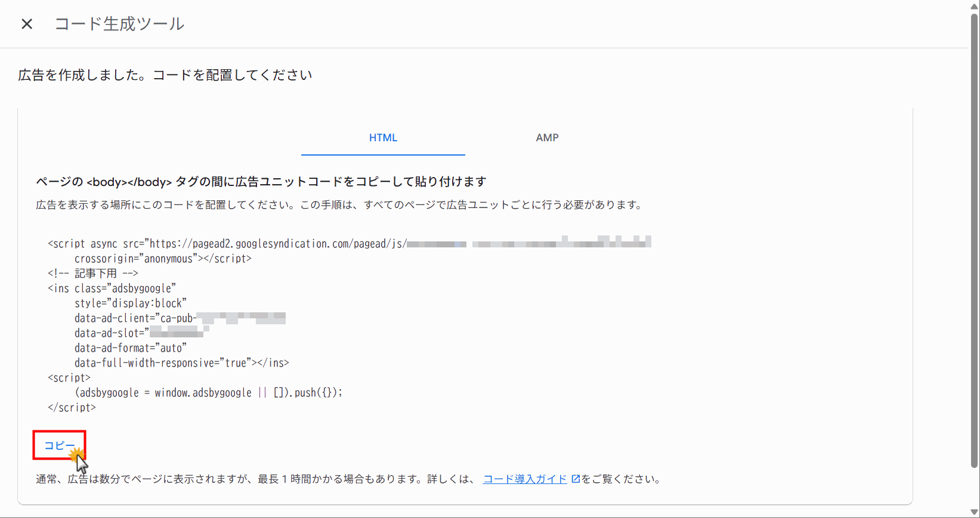This screenshot has width=980, height=518.
Task: Click the vertical scrollbar thumb
Action: 975,240
